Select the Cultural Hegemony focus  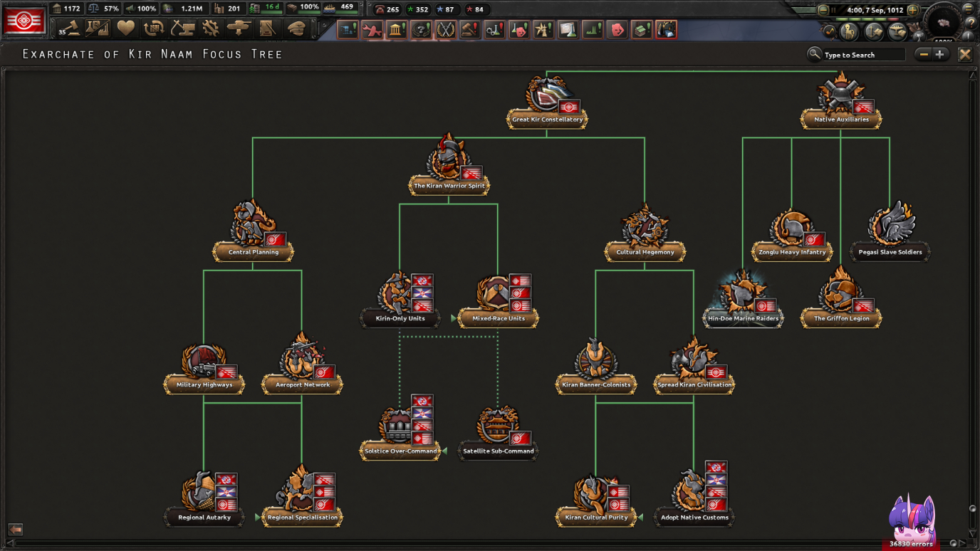pos(645,233)
